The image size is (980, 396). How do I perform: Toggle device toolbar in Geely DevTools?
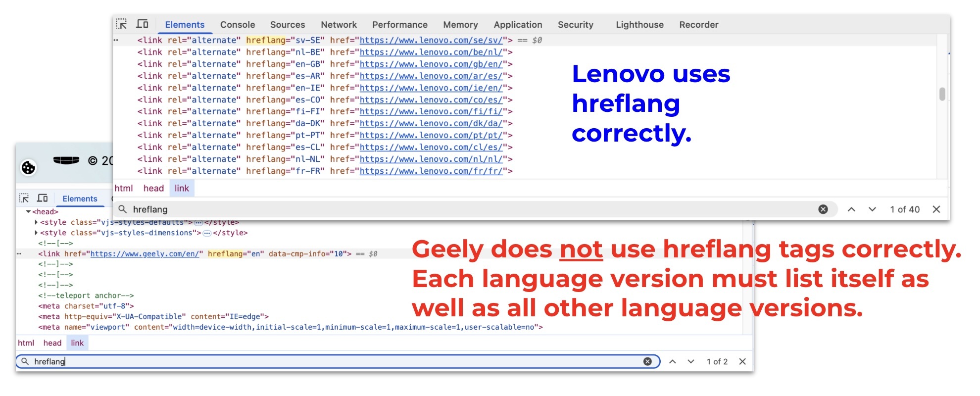point(43,198)
